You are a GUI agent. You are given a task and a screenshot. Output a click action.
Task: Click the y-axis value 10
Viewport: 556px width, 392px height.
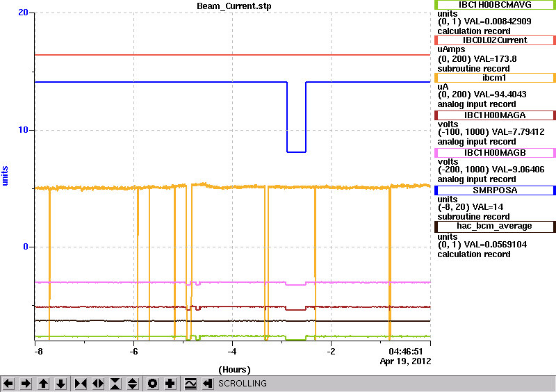tap(23, 130)
